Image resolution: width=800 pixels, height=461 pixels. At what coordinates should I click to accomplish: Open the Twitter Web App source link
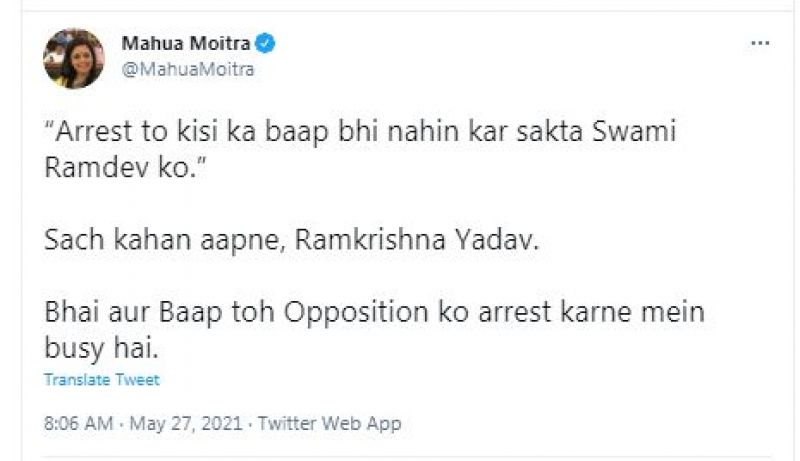click(x=329, y=424)
